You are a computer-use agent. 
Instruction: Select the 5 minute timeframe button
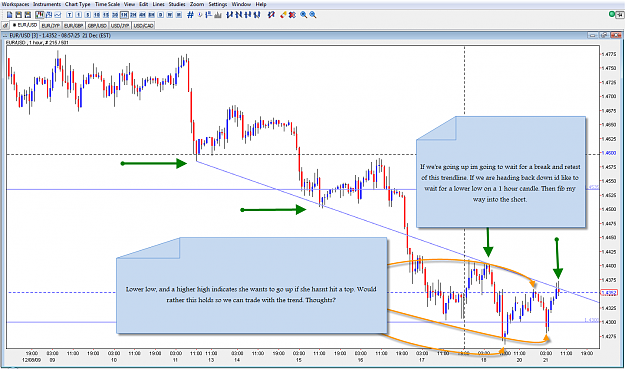click(x=88, y=15)
